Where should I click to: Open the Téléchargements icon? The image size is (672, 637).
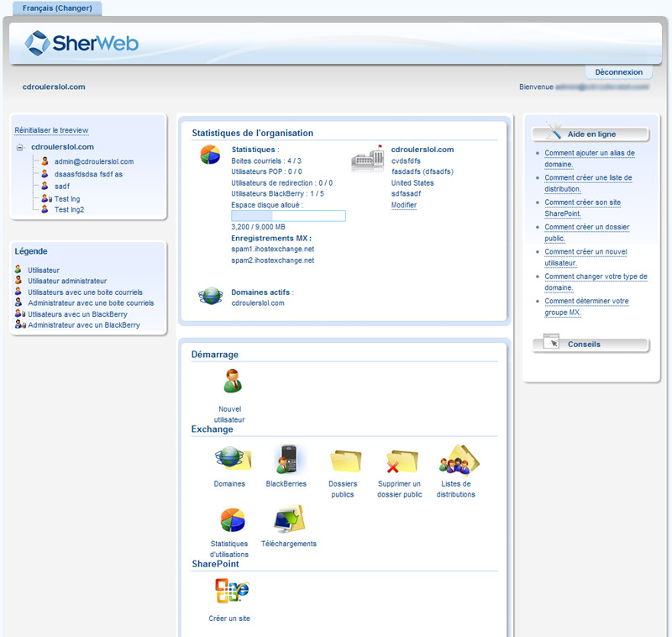288,519
